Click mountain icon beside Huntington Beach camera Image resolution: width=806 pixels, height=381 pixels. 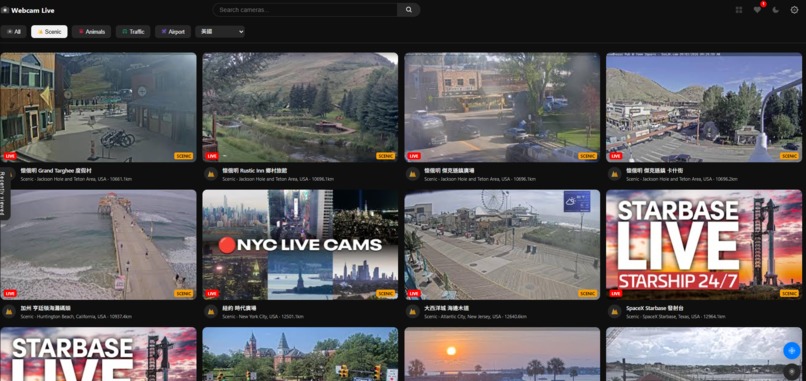[8, 312]
